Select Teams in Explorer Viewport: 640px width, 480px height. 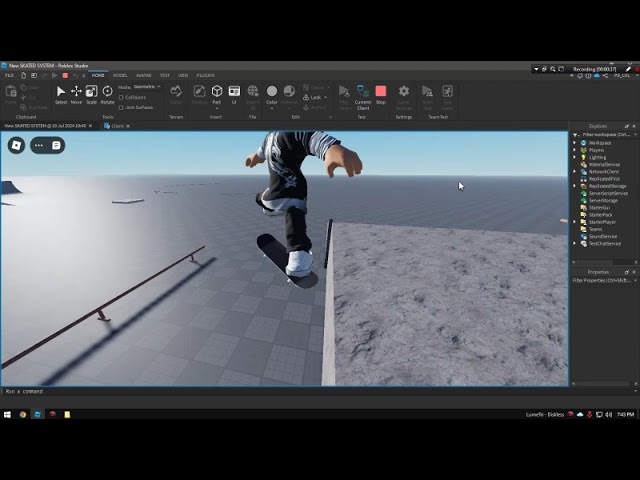(x=595, y=229)
